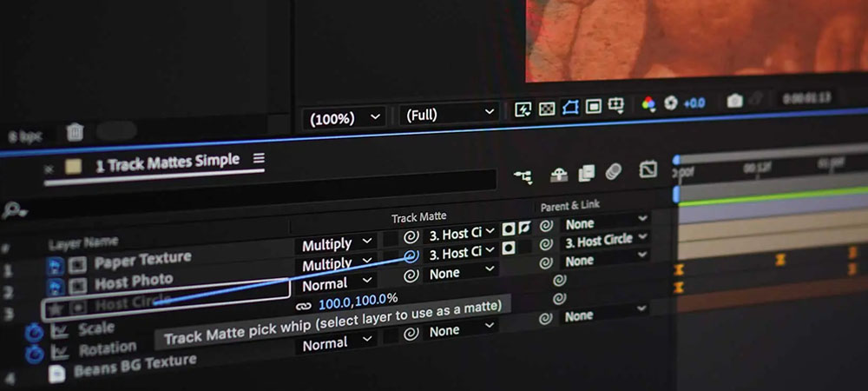Click the Rotation property name
Screen dimensions: 868x391
108,349
